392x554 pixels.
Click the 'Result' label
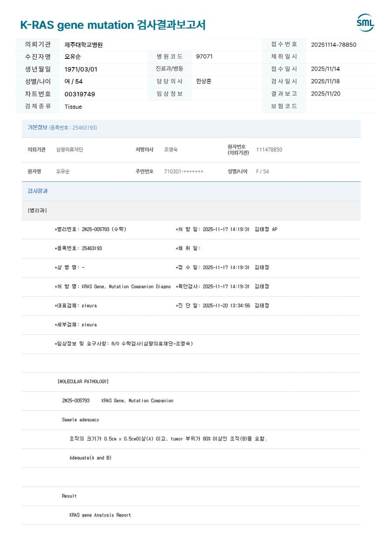[69, 496]
